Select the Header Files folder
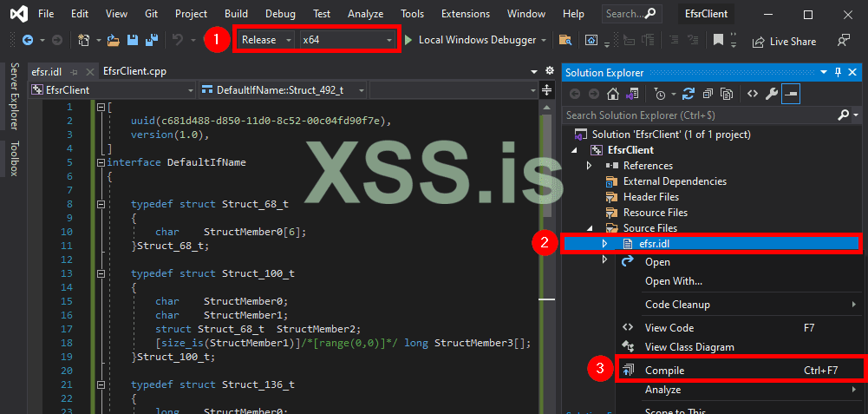The image size is (868, 414). (x=650, y=197)
